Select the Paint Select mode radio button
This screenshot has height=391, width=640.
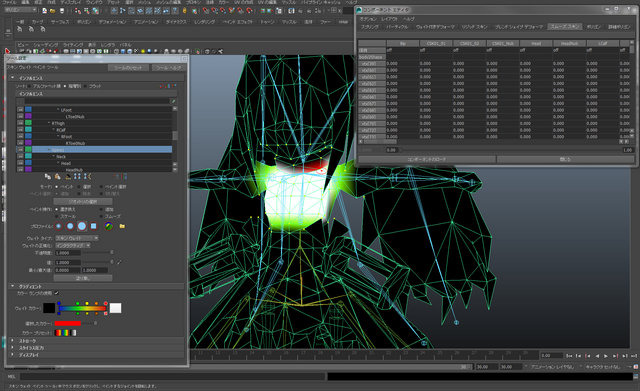tap(101, 187)
